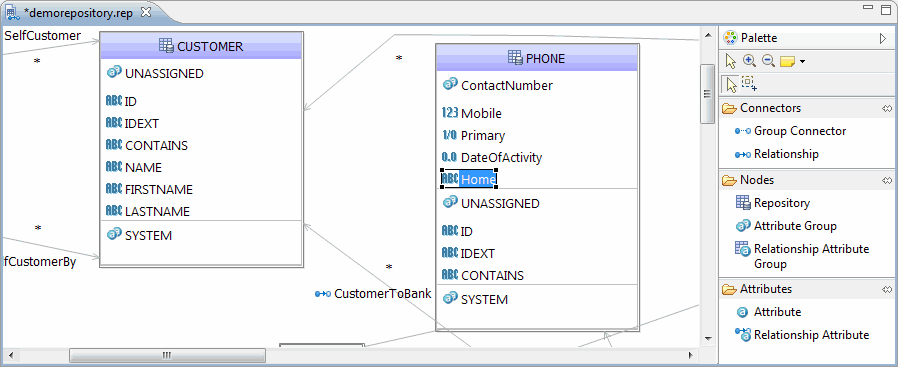This screenshot has height=367, width=898.
Task: Activate the highlighted Select tool in palette
Action: coord(731,84)
